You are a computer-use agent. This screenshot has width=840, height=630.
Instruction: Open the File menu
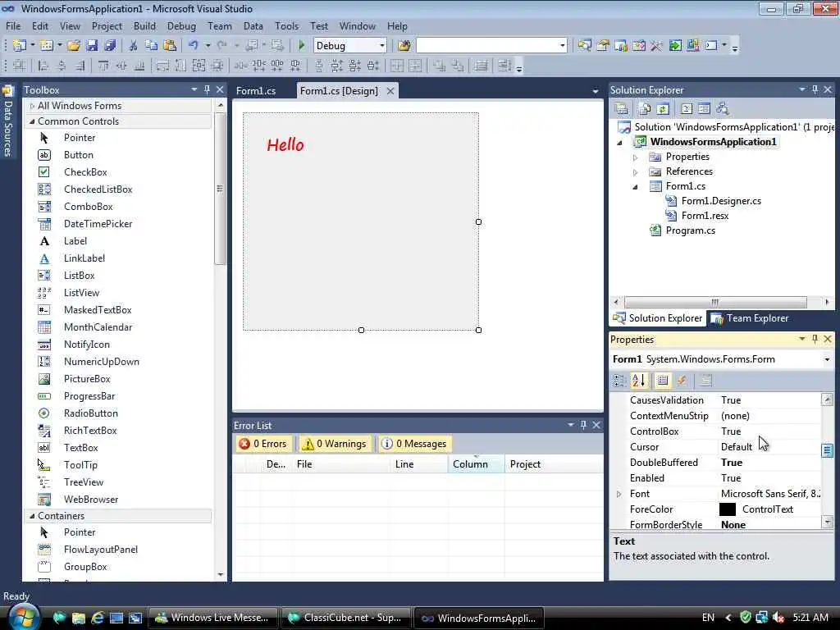(x=13, y=25)
